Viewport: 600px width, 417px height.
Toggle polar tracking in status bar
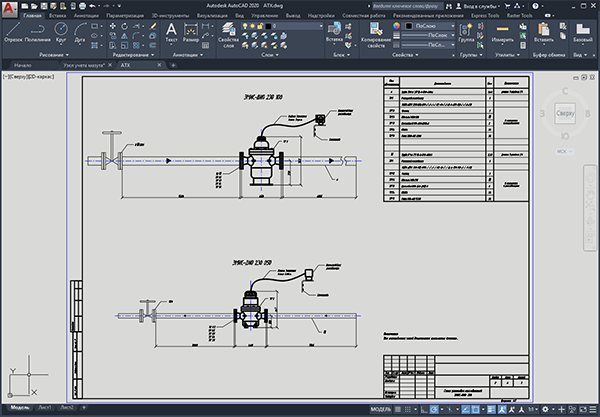(x=434, y=409)
